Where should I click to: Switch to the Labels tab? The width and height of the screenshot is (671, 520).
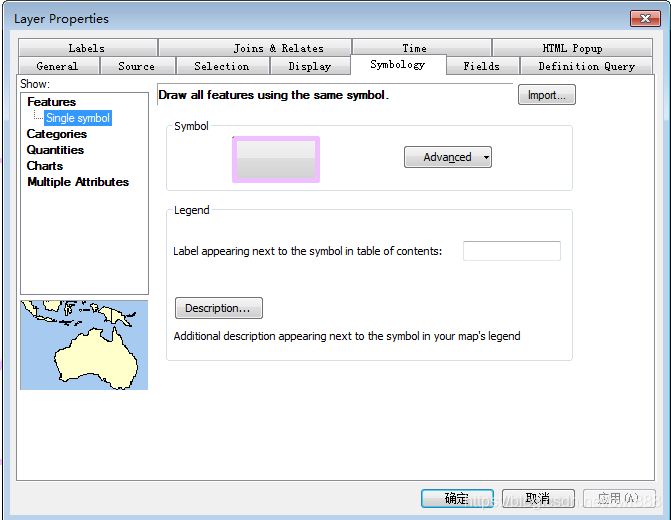pos(87,48)
